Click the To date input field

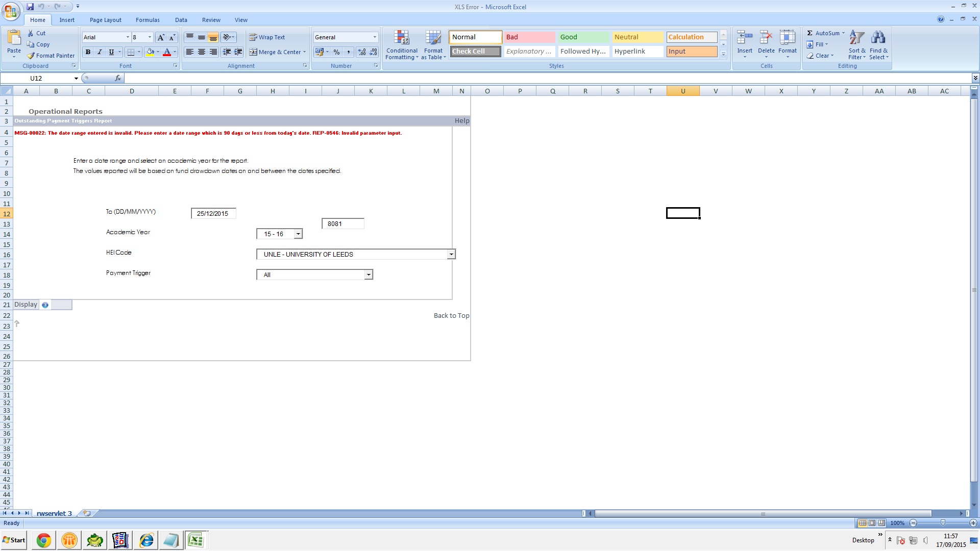click(213, 214)
